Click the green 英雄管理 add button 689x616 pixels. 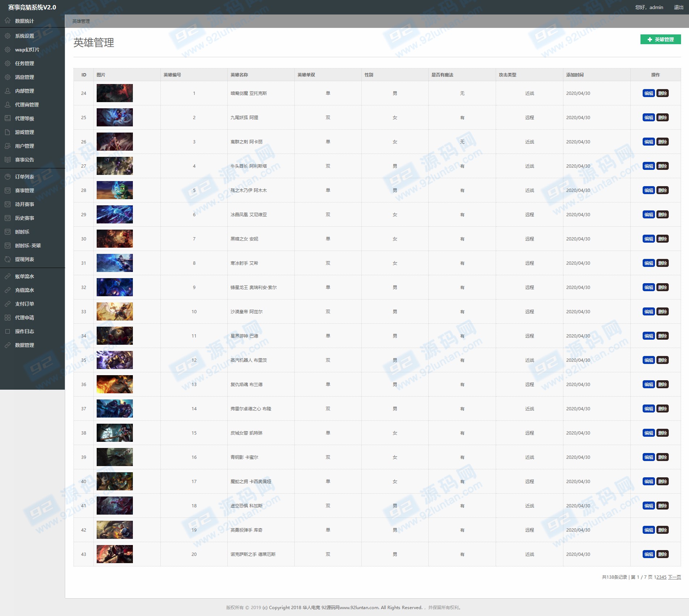pyautogui.click(x=660, y=39)
